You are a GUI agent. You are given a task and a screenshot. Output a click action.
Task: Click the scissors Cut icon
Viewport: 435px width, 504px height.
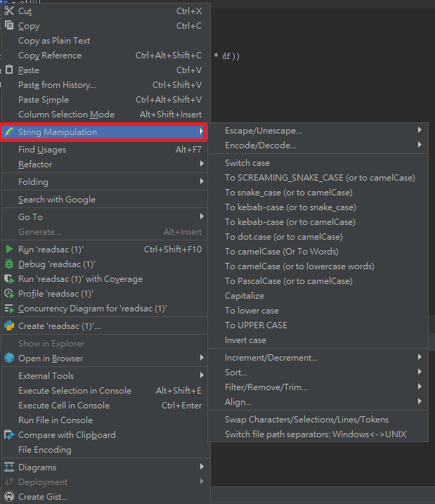tap(9, 11)
